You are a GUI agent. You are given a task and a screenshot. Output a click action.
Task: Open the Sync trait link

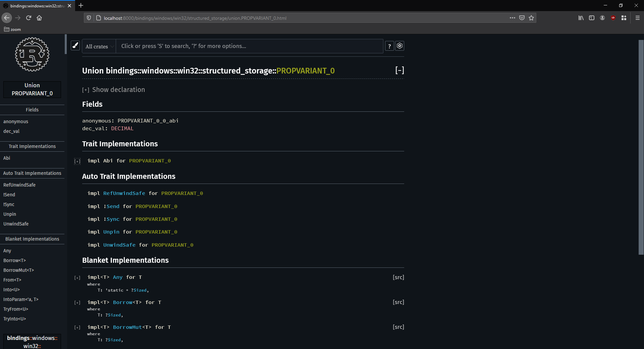pyautogui.click(x=113, y=219)
